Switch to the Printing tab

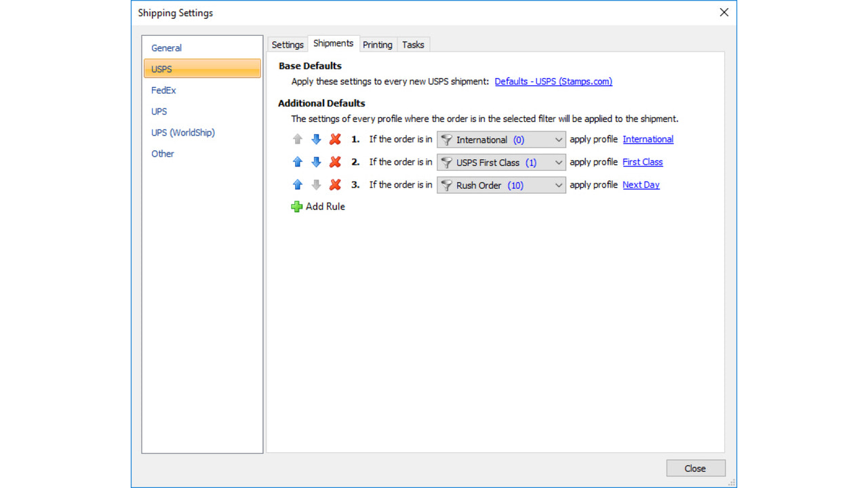click(377, 44)
